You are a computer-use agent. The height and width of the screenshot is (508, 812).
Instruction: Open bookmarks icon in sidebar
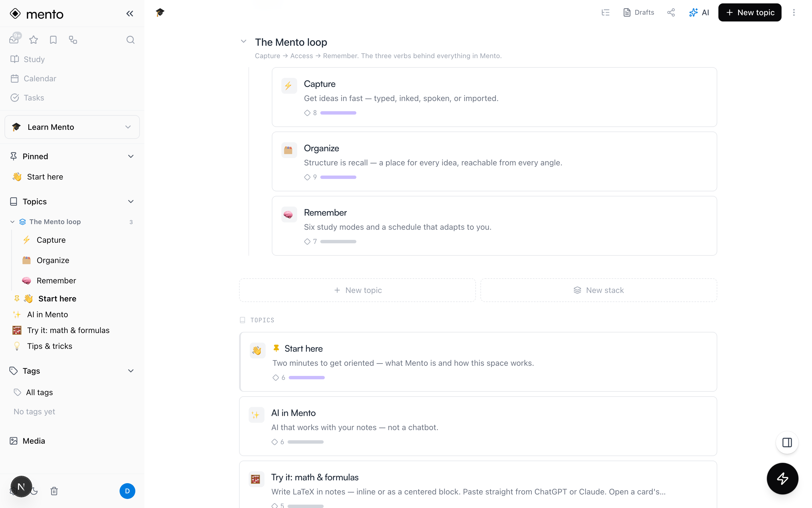click(53, 40)
